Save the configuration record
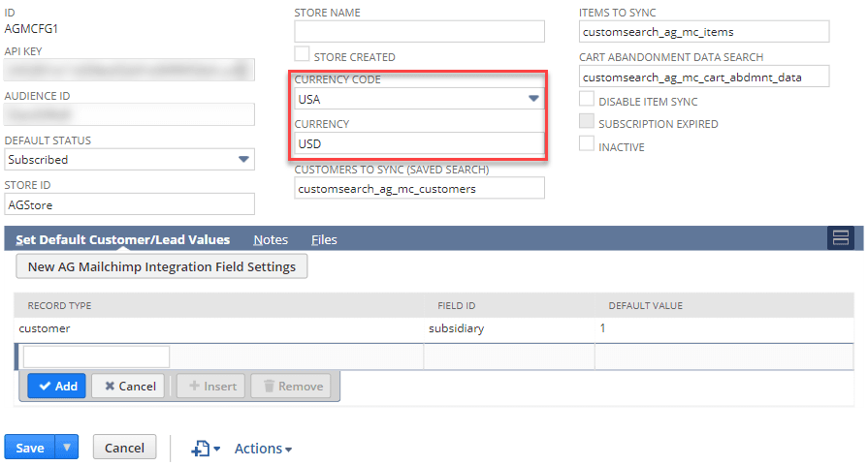Viewport: 868px width, 466px height. [30, 447]
